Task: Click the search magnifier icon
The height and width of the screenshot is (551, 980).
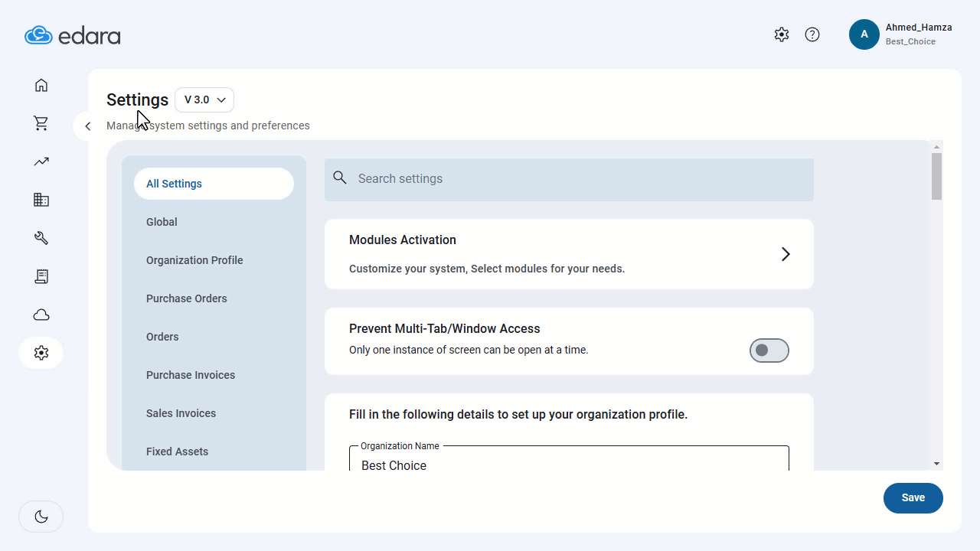Action: point(340,178)
